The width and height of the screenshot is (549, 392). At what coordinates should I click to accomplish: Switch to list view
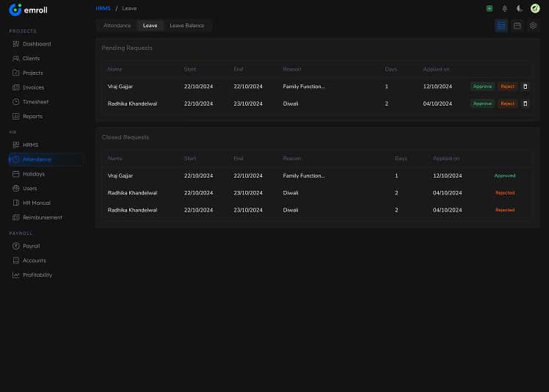pyautogui.click(x=501, y=26)
